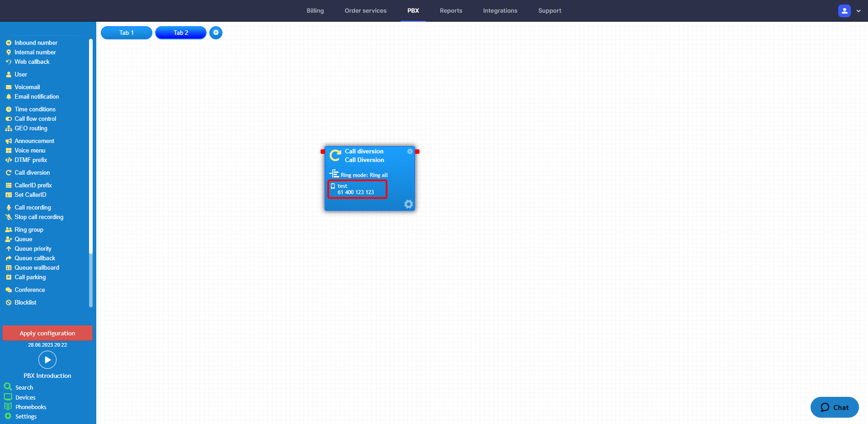Click the Blocklist icon in sidebar
The height and width of the screenshot is (424, 868).
pos(9,303)
